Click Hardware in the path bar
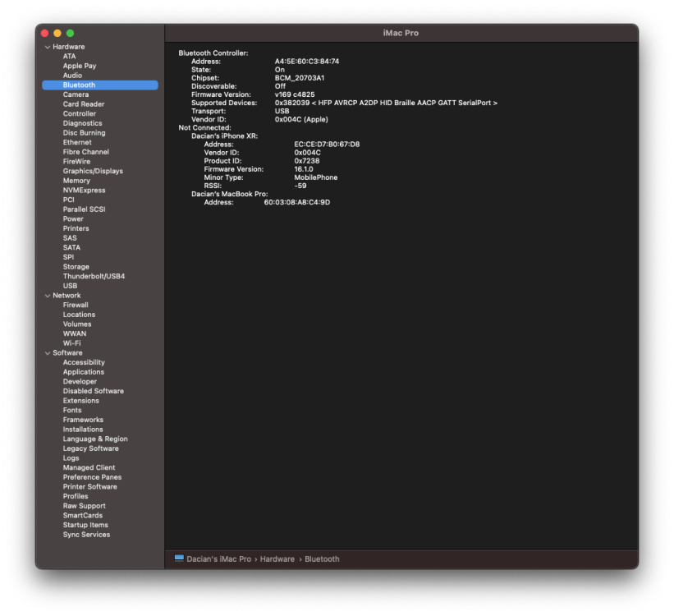674x616 pixels. tap(277, 559)
